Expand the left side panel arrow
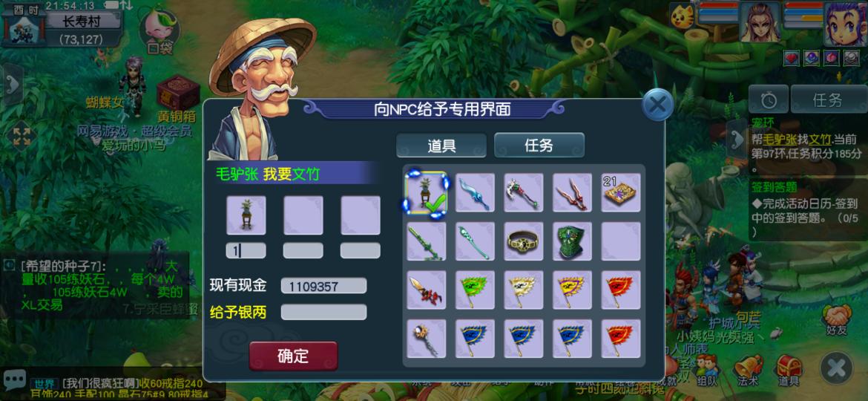Image resolution: width=868 pixels, height=401 pixels. click(12, 84)
